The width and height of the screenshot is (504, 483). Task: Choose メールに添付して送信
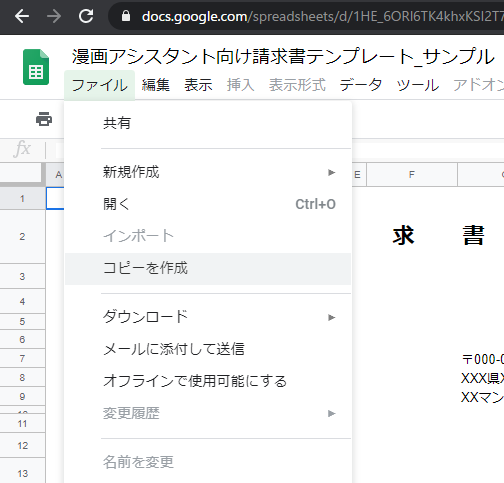pyautogui.click(x=208, y=349)
